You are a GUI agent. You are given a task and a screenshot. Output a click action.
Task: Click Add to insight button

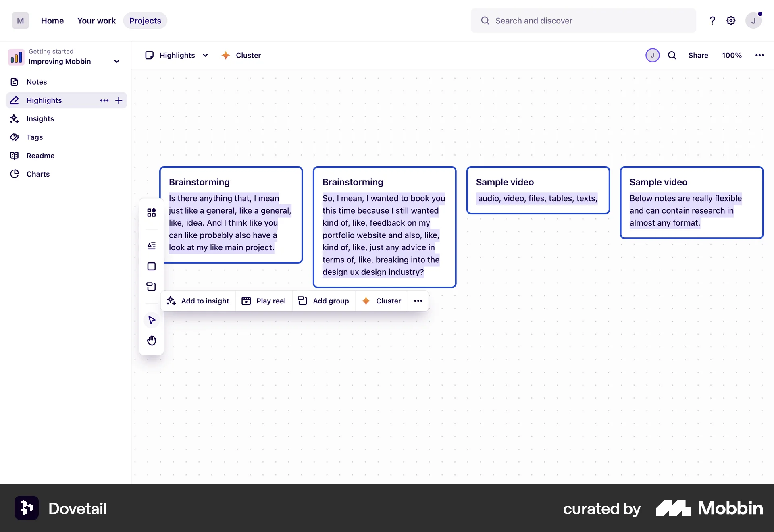[198, 301]
